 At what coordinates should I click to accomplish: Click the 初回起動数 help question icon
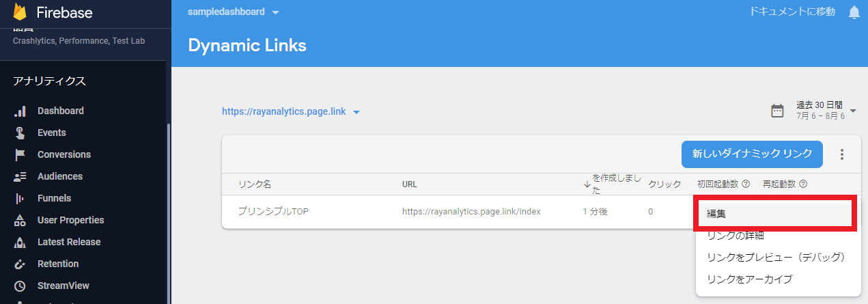746,184
